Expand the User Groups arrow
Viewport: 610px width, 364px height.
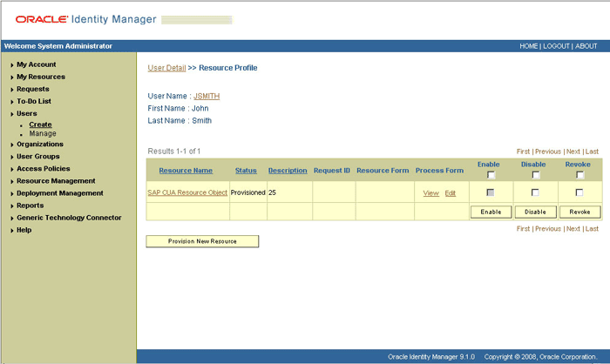(12, 157)
